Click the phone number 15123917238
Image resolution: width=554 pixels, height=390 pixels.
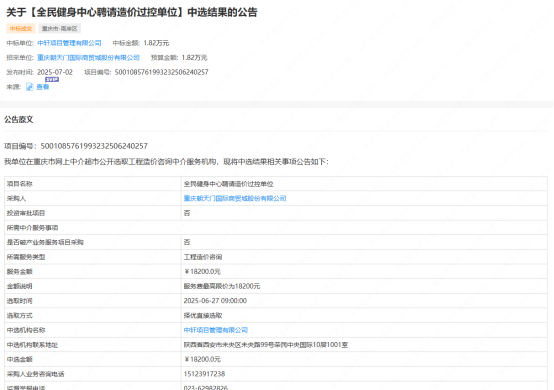tap(204, 374)
